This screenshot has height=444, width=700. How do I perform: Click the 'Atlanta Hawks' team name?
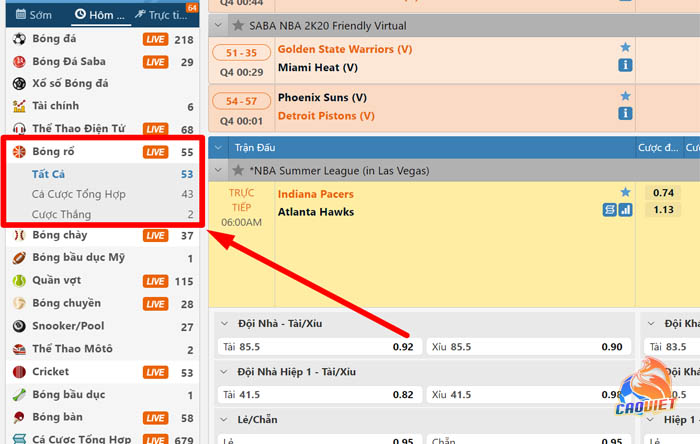(316, 212)
